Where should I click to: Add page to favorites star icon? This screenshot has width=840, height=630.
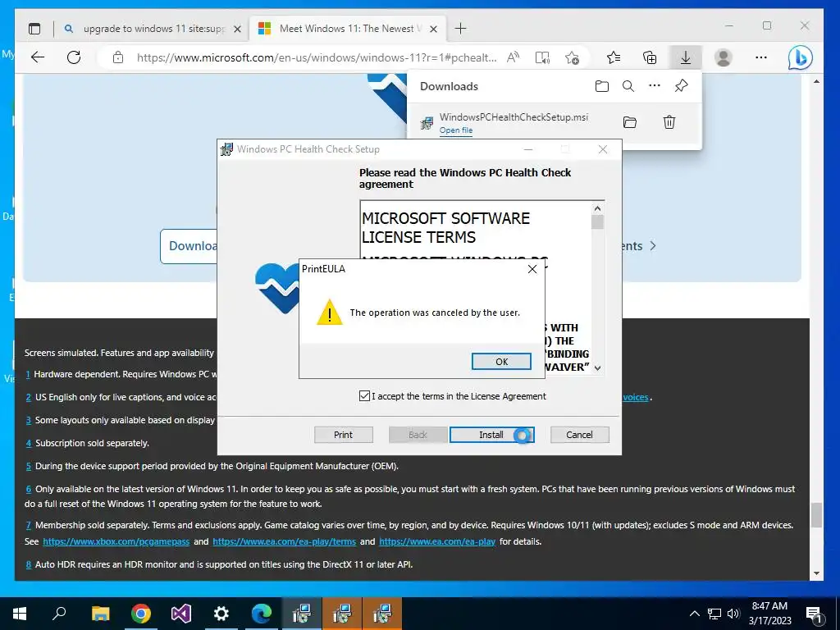[572, 57]
